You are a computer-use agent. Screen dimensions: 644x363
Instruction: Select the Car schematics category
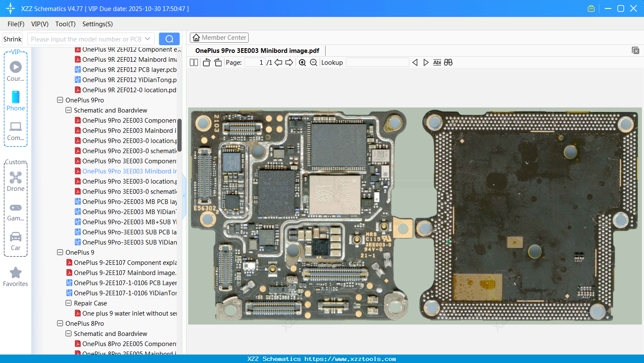point(16,241)
